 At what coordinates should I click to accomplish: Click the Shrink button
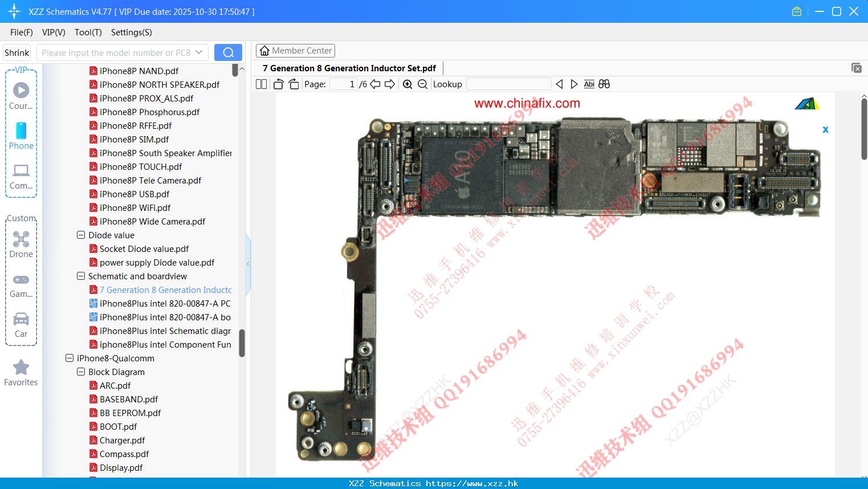17,52
